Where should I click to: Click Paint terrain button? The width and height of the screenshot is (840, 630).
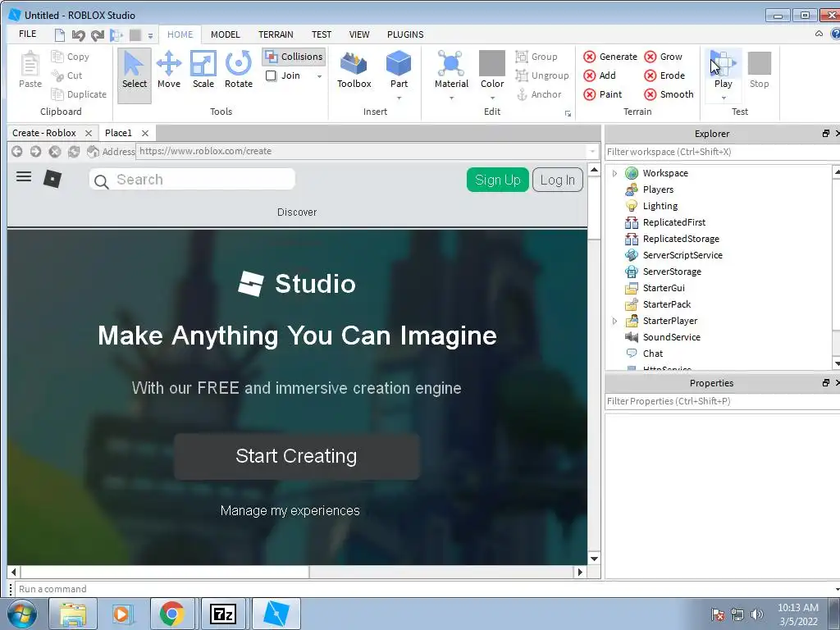point(603,94)
